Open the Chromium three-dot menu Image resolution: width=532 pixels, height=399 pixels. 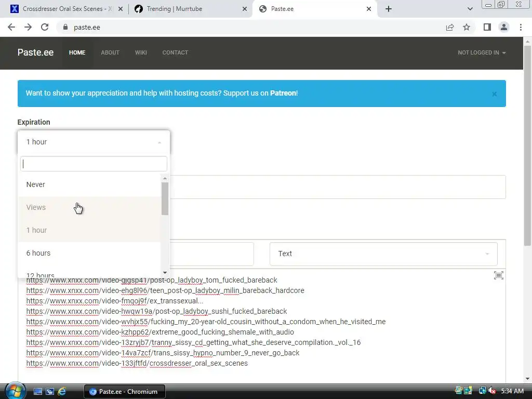tap(521, 27)
